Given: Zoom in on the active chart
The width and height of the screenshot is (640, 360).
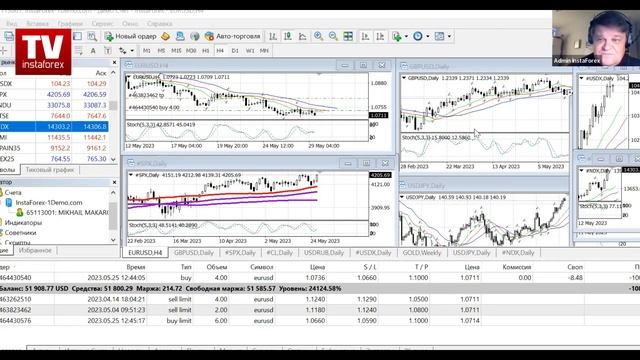Looking at the screenshot, I should 318,36.
